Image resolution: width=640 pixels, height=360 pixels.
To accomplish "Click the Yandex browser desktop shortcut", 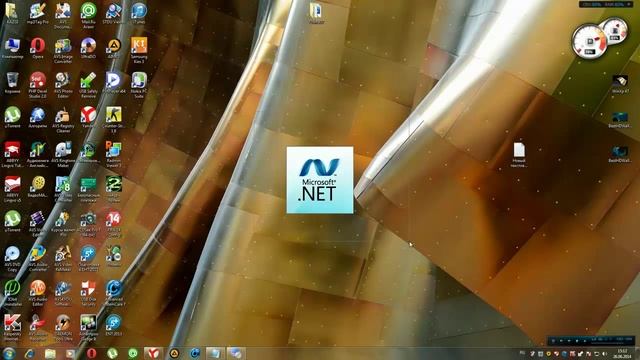I will 88,118.
